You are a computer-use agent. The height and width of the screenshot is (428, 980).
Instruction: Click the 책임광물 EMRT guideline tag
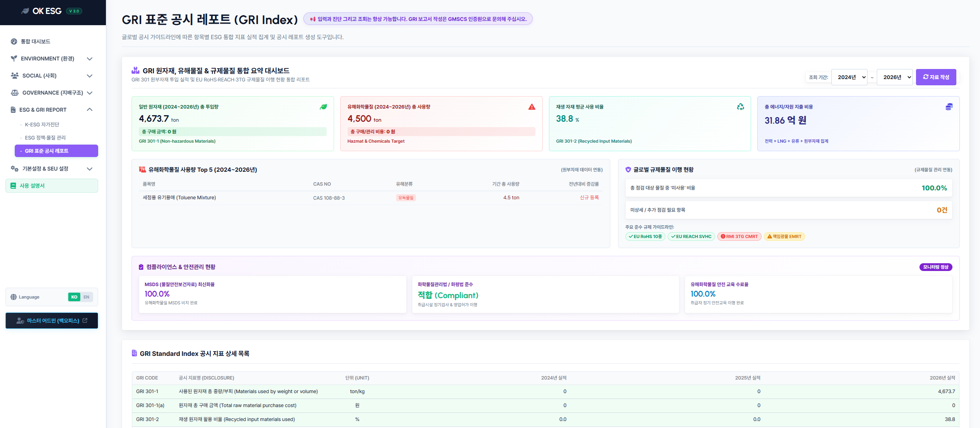[784, 236]
